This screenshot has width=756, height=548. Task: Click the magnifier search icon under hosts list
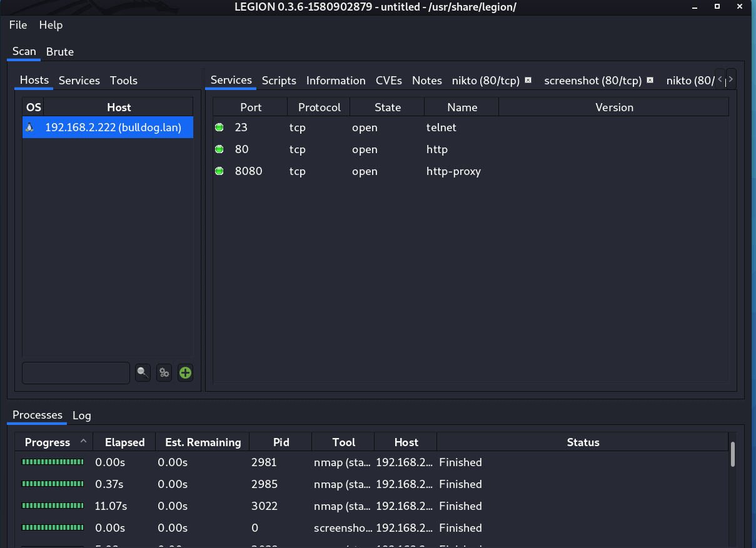pos(143,373)
